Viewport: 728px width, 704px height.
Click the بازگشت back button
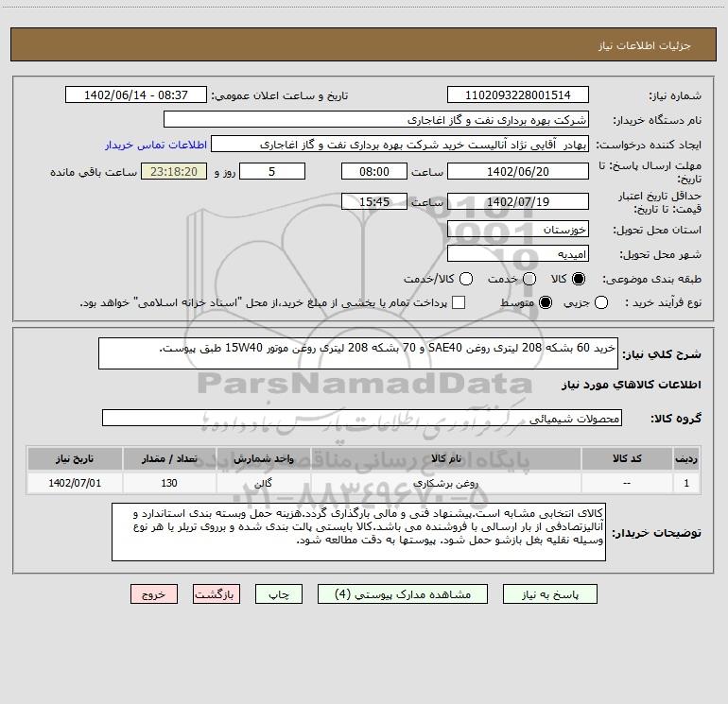pyautogui.click(x=217, y=594)
